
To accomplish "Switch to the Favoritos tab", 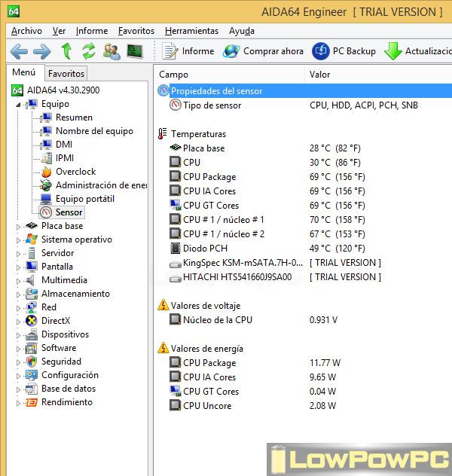I will [66, 74].
